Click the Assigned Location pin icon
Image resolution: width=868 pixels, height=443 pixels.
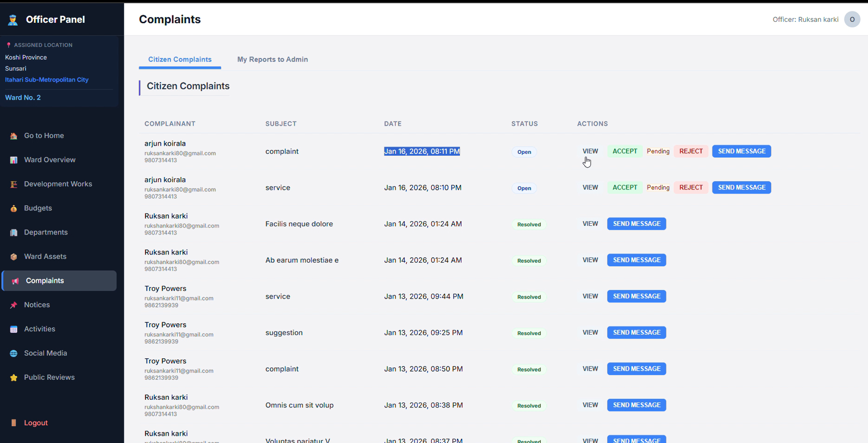point(8,45)
